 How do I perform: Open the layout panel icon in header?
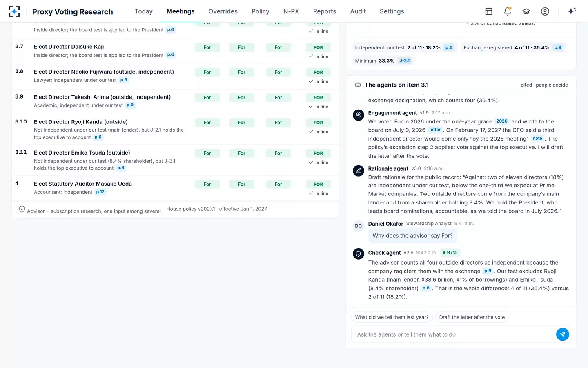[x=489, y=11]
